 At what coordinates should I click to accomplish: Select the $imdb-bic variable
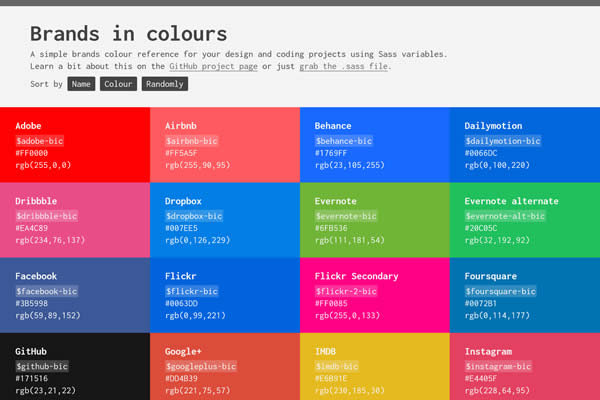pos(337,366)
